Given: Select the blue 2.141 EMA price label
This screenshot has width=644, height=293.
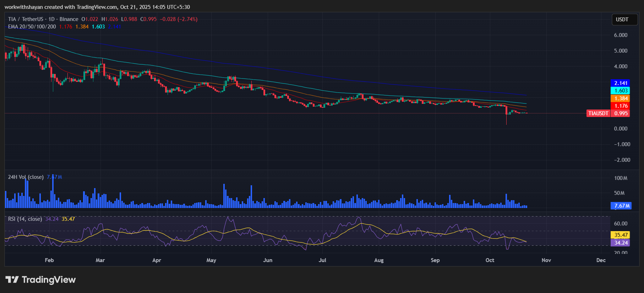Looking at the screenshot, I should [621, 83].
